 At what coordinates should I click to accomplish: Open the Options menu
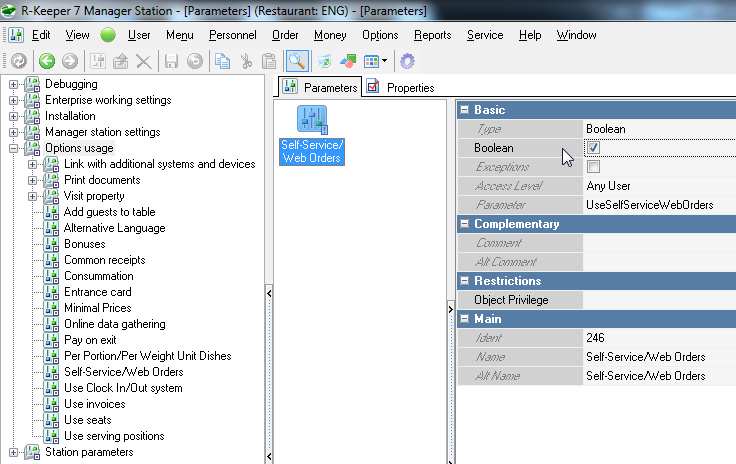coord(380,35)
